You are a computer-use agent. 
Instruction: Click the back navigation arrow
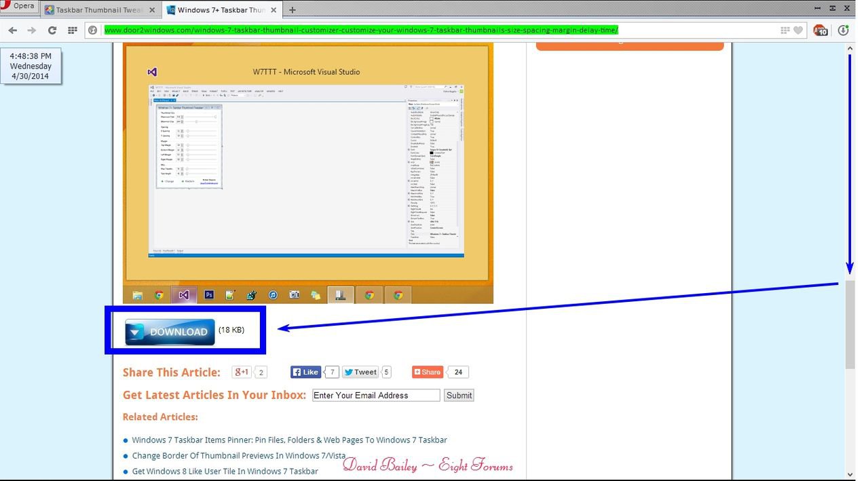click(x=12, y=30)
